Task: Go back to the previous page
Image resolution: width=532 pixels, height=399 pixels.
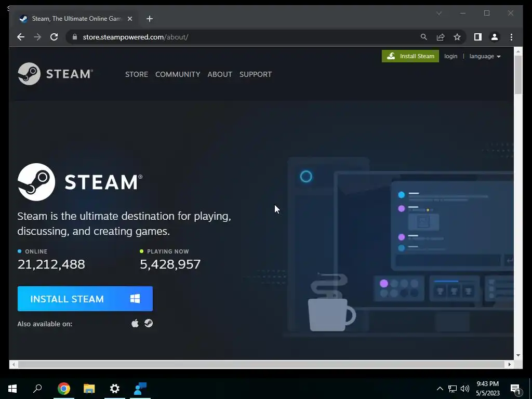Action: [x=21, y=37]
